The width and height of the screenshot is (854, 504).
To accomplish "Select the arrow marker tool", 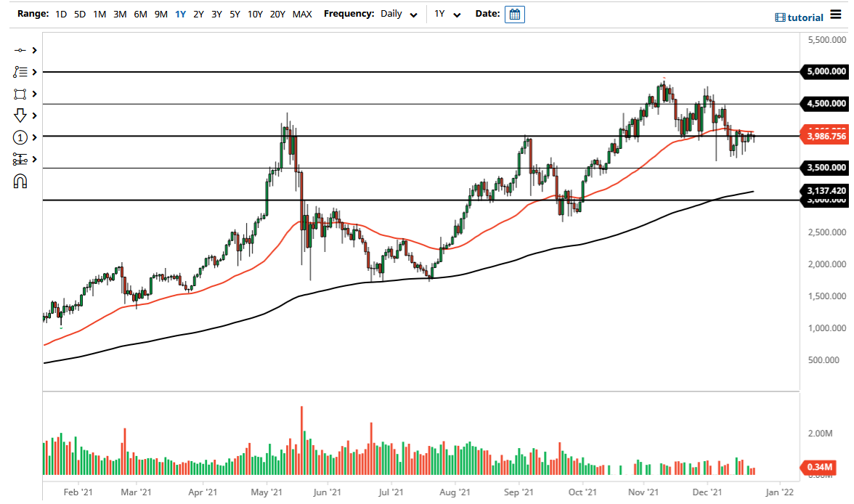I will [x=20, y=115].
